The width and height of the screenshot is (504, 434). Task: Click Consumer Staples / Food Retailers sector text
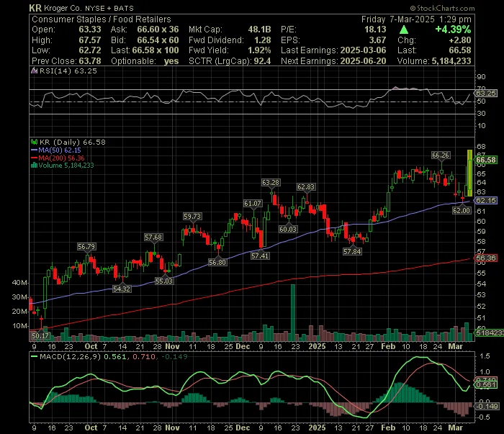(102, 19)
